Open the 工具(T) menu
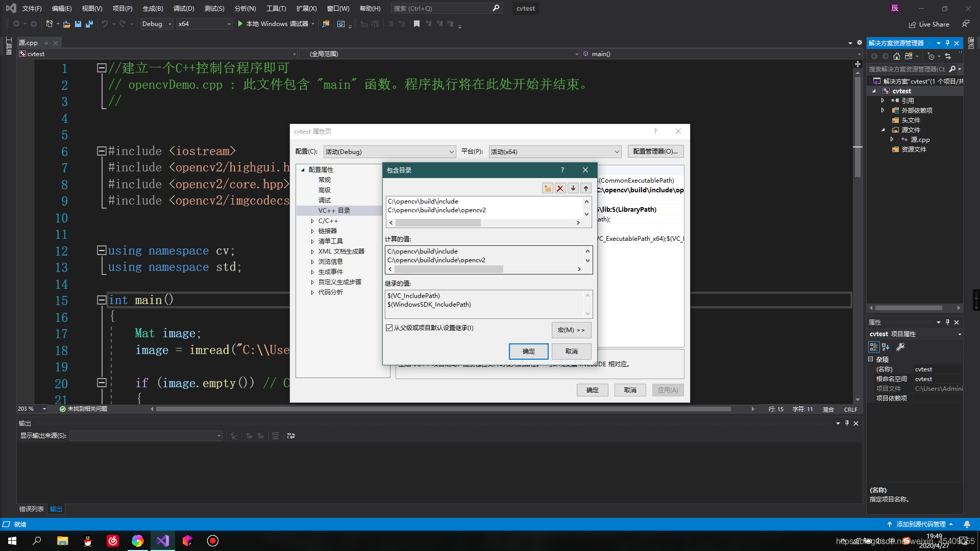 click(276, 8)
